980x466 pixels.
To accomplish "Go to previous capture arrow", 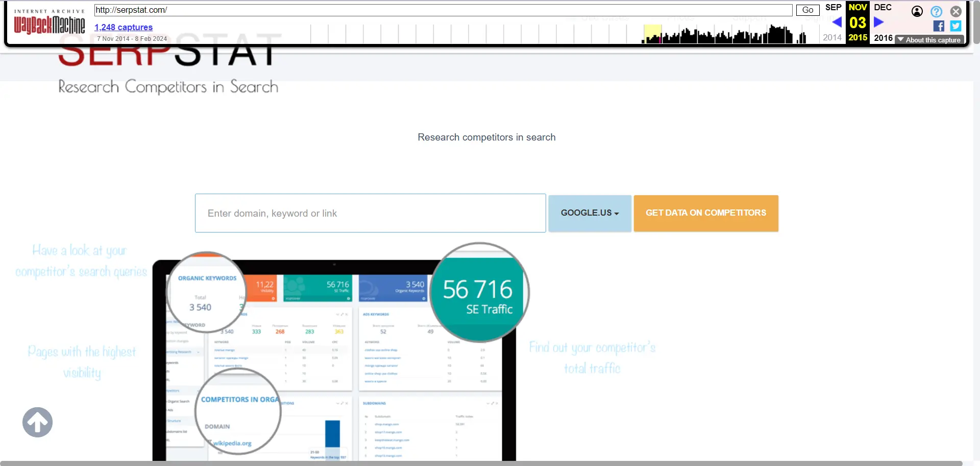I will pyautogui.click(x=837, y=22).
